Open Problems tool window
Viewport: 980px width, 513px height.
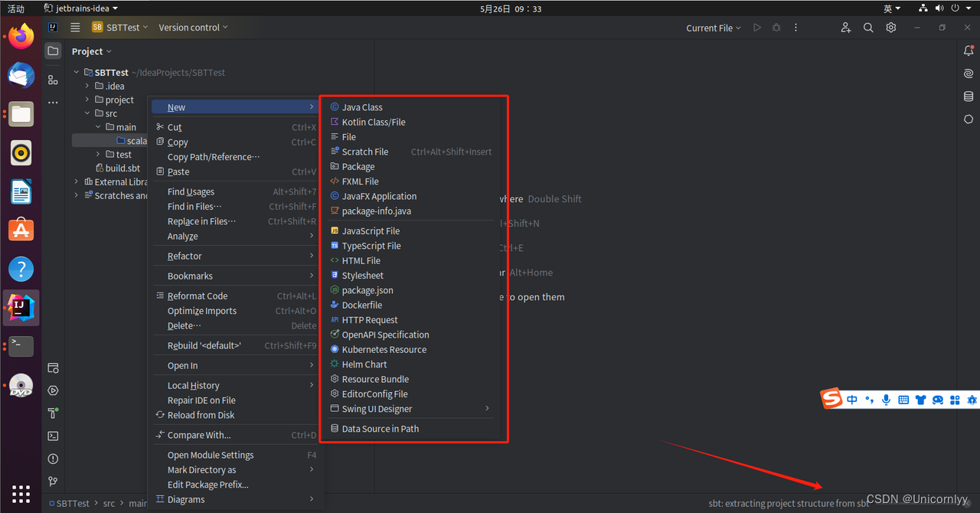pyautogui.click(x=53, y=459)
